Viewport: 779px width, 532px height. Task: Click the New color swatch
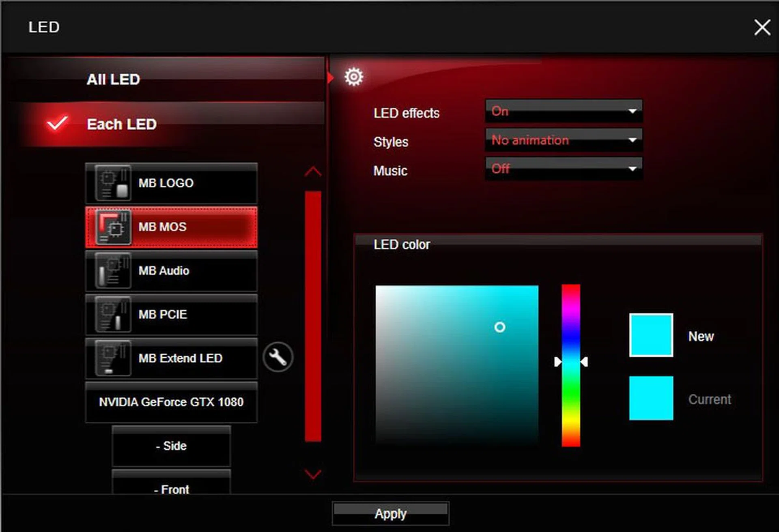[651, 335]
